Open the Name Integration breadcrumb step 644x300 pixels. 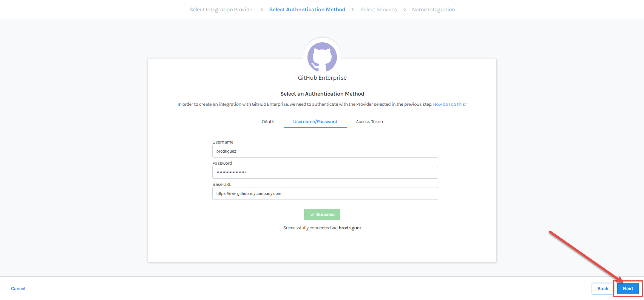pos(433,9)
